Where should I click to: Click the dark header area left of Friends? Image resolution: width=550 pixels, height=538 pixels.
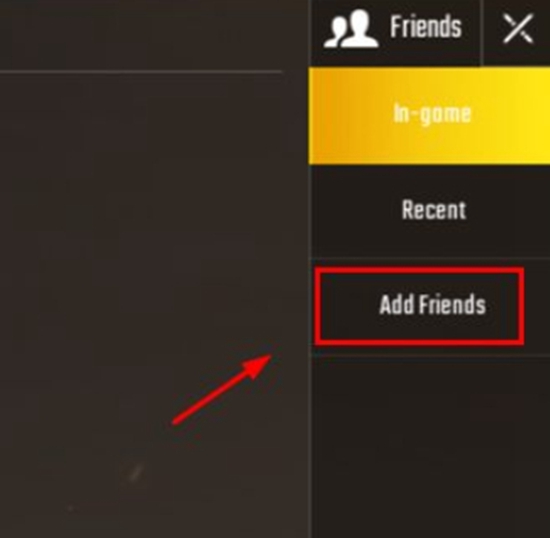pyautogui.click(x=154, y=34)
